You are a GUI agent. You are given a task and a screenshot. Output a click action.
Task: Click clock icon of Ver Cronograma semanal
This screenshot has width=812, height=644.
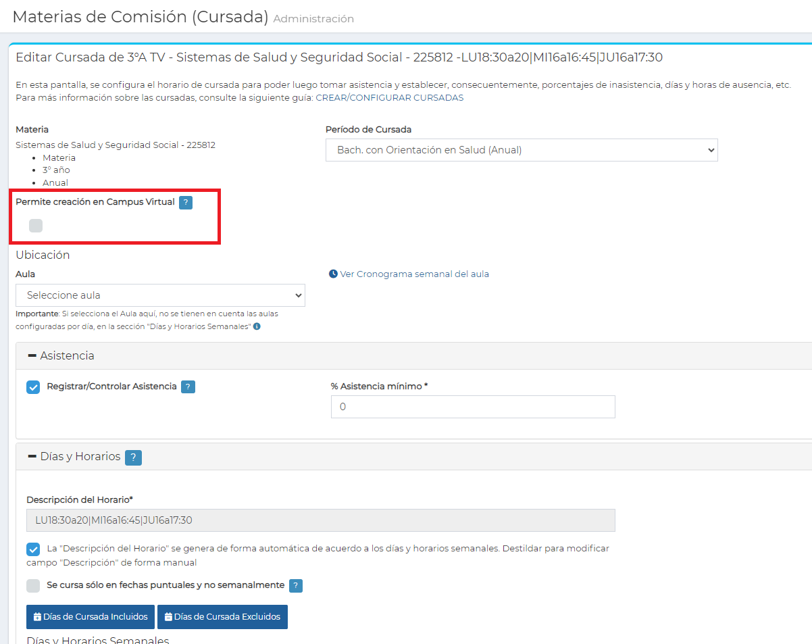pos(333,274)
